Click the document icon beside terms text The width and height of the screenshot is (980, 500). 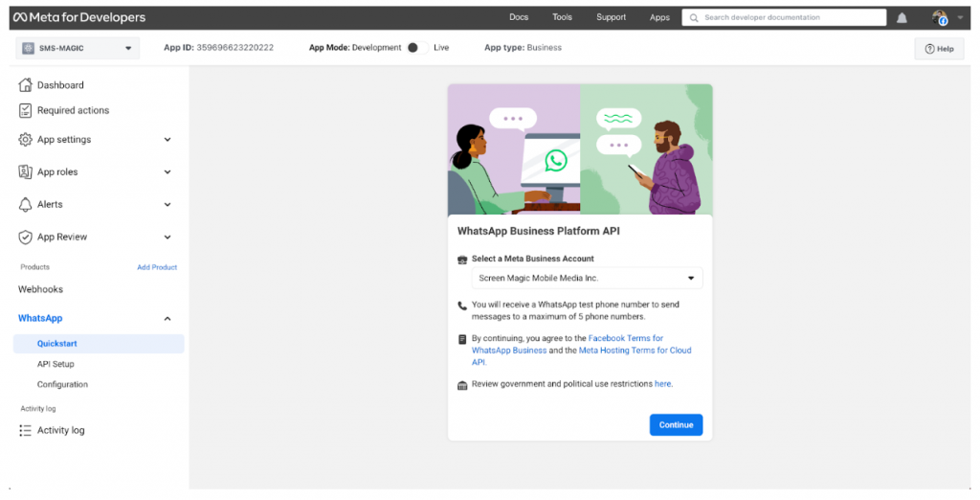(462, 339)
